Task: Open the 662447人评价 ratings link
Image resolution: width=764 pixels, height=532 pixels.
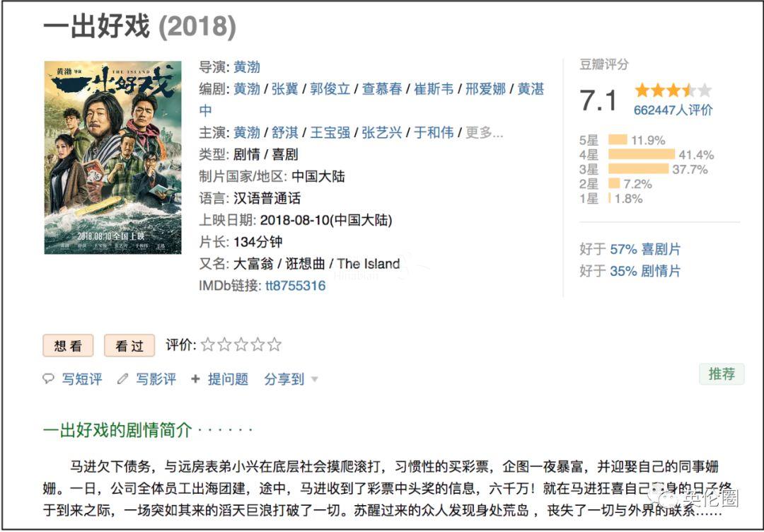Action: coord(673,110)
